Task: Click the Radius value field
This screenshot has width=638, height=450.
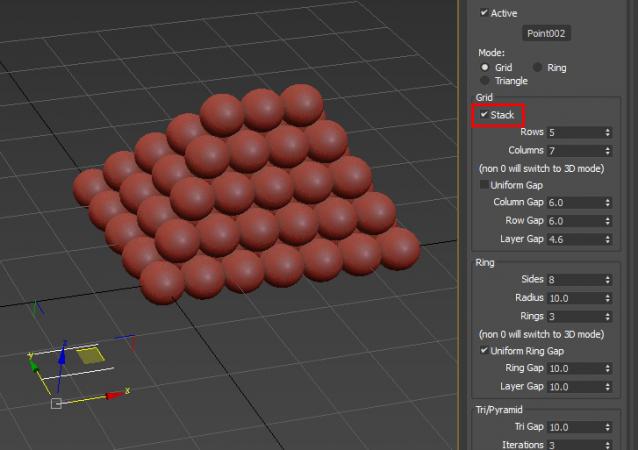Action: (575, 298)
